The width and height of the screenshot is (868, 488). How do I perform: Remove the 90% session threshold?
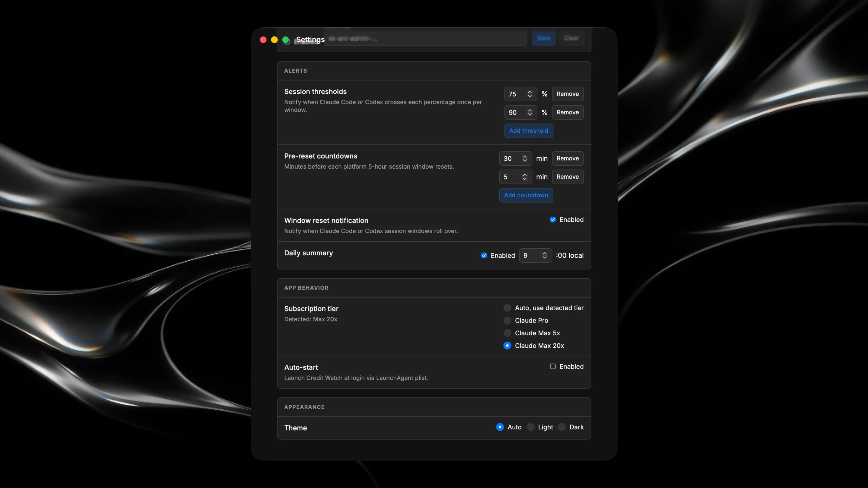tap(567, 113)
